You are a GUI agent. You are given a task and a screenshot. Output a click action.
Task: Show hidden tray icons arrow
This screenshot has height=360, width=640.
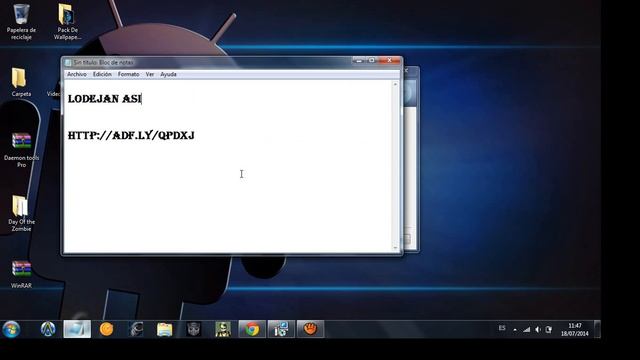(x=515, y=329)
